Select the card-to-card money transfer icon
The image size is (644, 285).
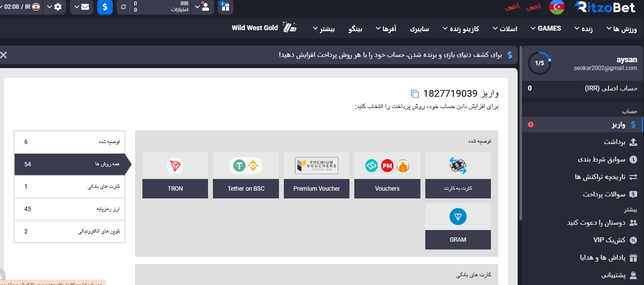coord(458,166)
